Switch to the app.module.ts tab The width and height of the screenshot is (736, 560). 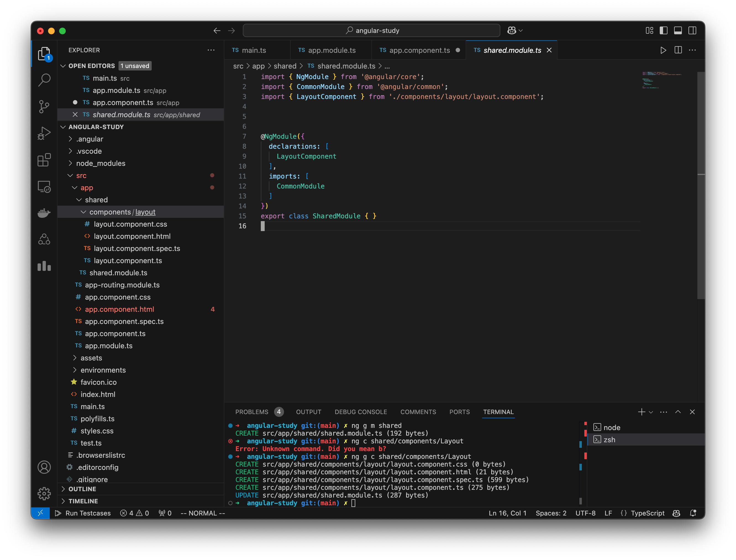pyautogui.click(x=332, y=50)
